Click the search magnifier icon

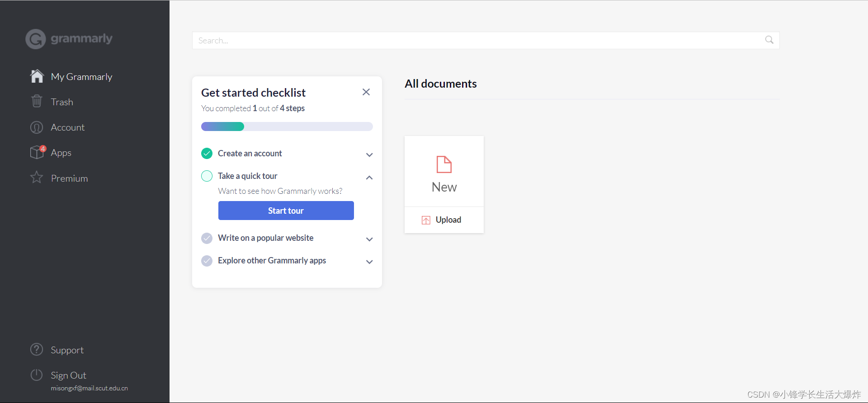point(769,40)
